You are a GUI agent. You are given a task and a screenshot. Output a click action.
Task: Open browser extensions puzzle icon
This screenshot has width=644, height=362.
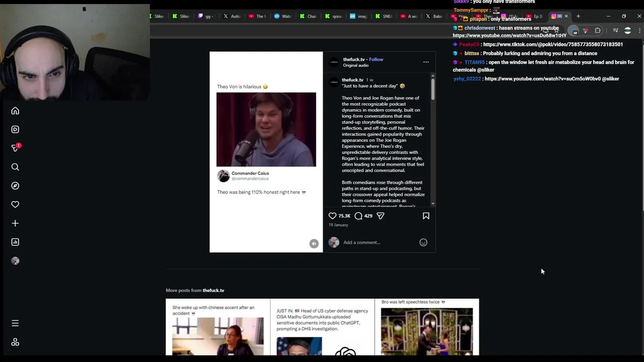(x=598, y=31)
